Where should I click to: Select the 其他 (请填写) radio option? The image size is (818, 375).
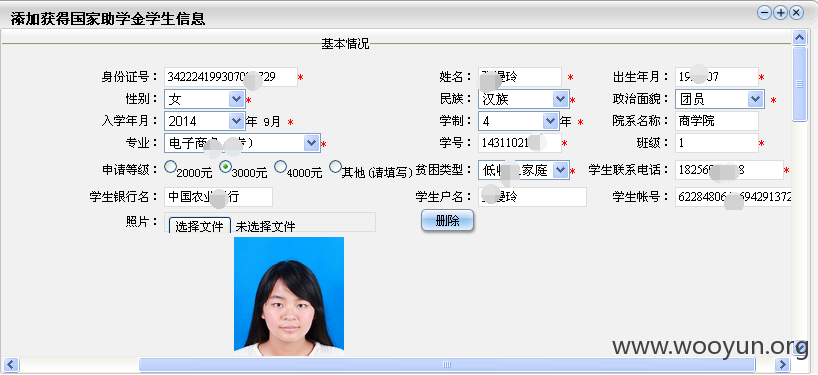[335, 166]
